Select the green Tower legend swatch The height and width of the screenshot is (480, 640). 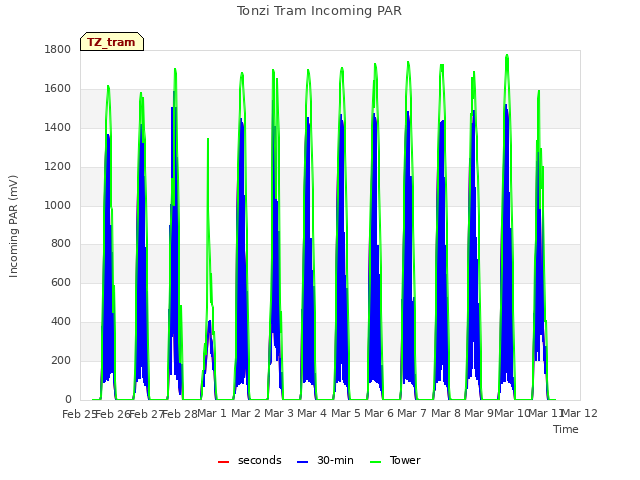tap(375, 462)
